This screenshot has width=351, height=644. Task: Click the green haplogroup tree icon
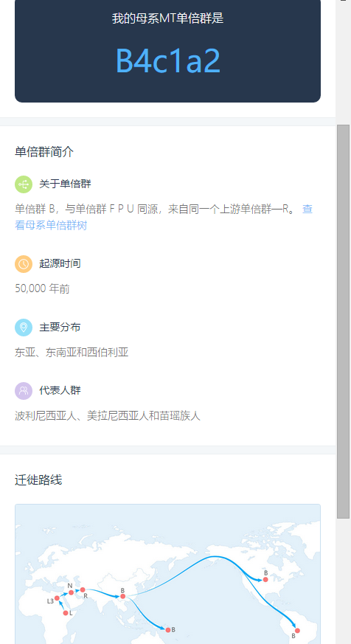click(24, 184)
